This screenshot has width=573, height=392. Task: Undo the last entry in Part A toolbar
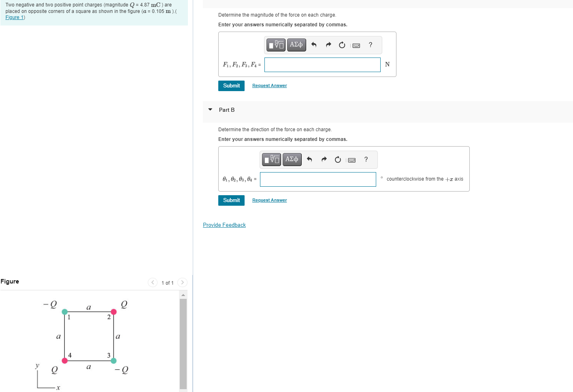[x=314, y=45]
